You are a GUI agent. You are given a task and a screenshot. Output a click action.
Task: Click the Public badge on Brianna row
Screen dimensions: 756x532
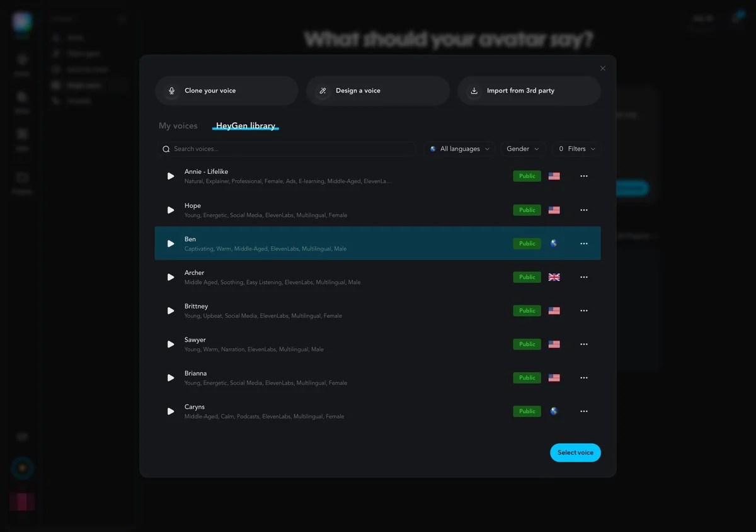[527, 378]
